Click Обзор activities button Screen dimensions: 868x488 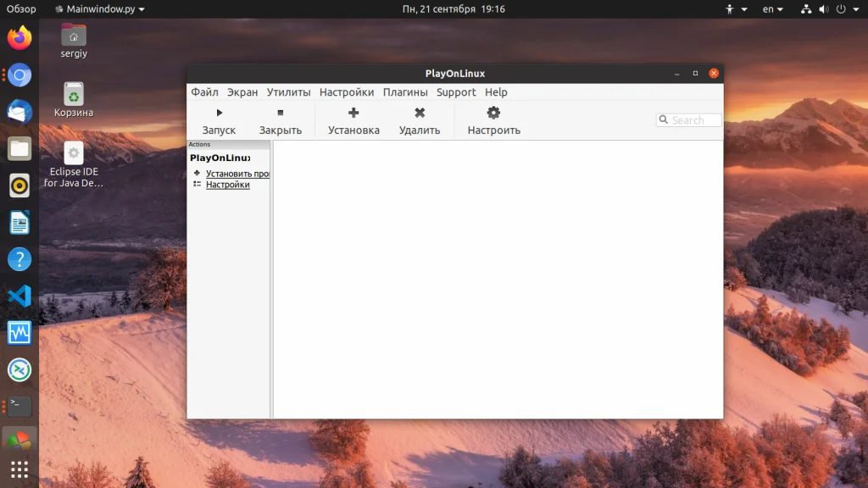21,8
